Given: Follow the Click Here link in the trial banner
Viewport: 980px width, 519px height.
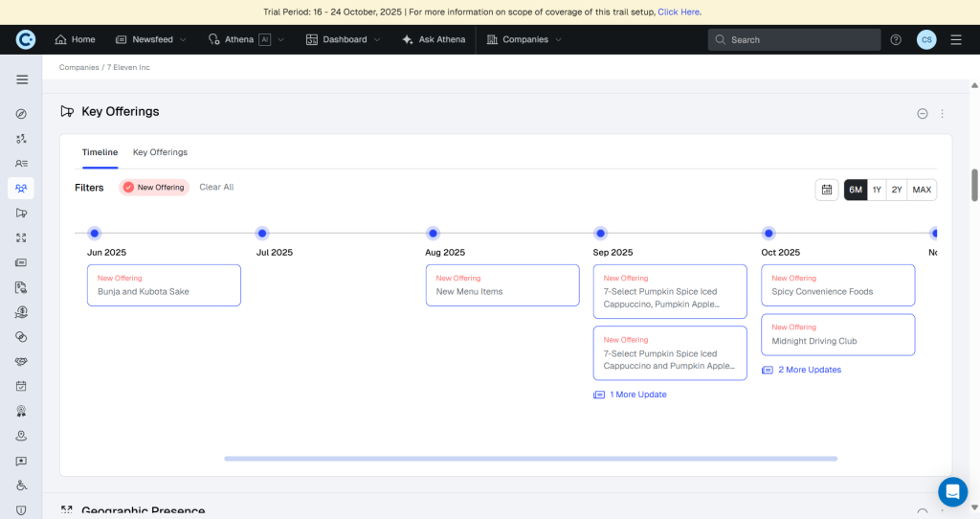Looking at the screenshot, I should pyautogui.click(x=679, y=11).
